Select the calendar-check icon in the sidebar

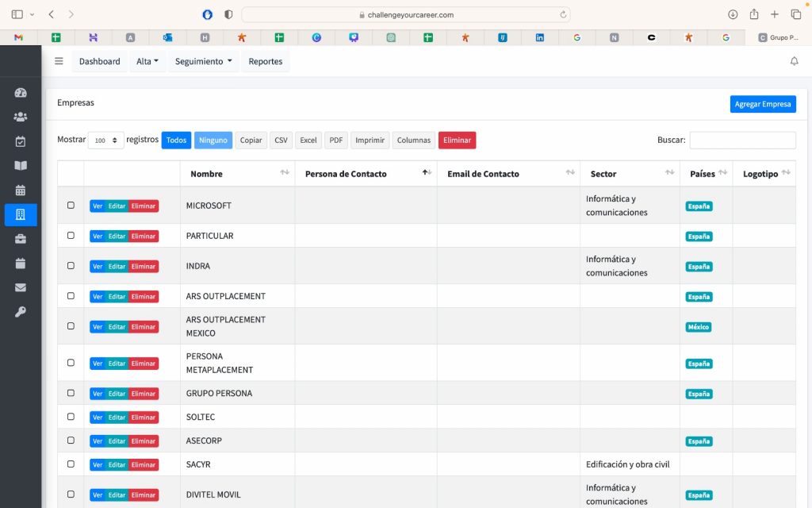pos(21,141)
